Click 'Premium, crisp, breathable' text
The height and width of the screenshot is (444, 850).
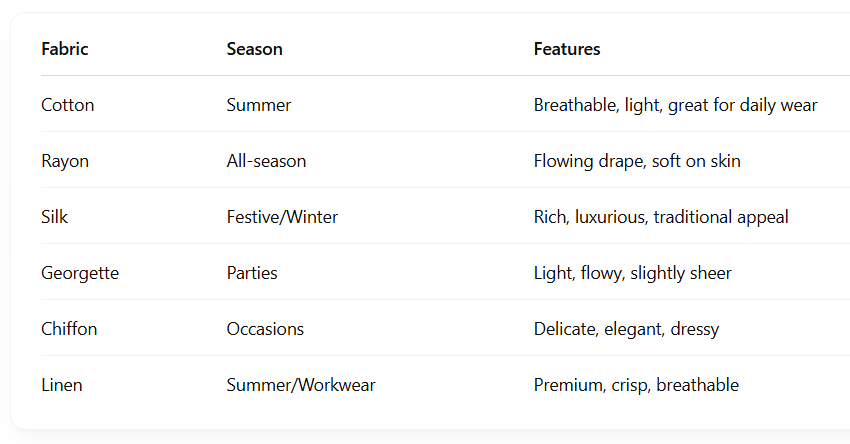pyautogui.click(x=636, y=385)
